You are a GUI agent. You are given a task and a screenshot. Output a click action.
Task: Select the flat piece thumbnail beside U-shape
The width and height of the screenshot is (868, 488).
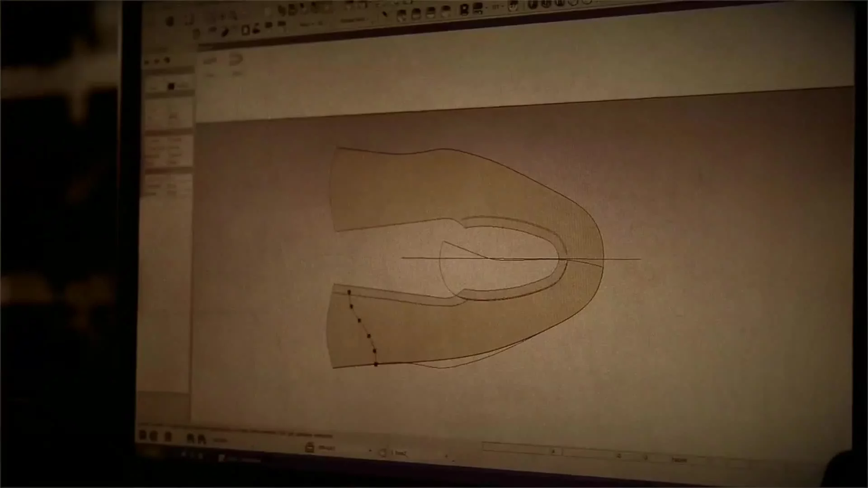tap(209, 61)
